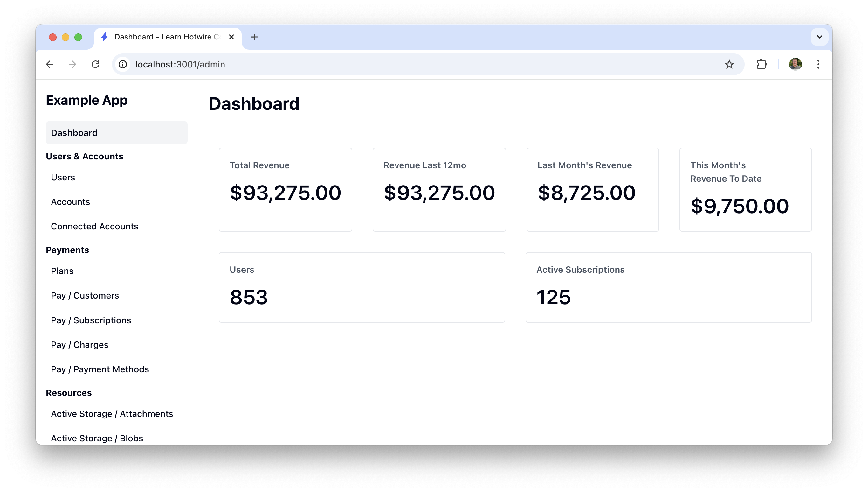Viewport: 868px width, 492px height.
Task: Navigate to Pay / Subscriptions
Action: click(91, 320)
